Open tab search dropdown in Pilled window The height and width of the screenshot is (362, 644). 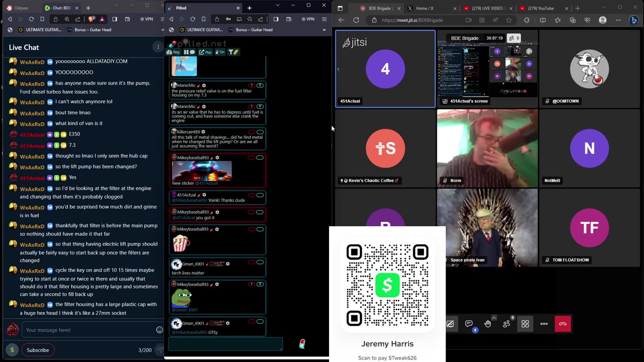tap(277, 5)
